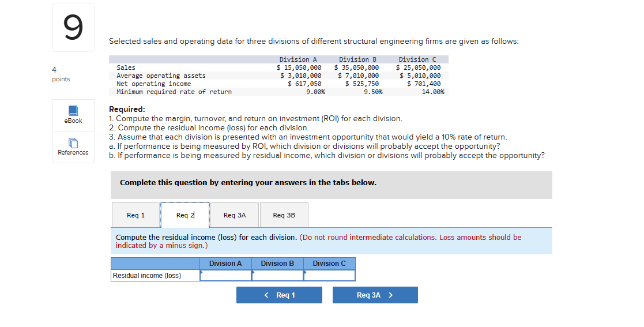The width and height of the screenshot is (644, 327).
Task: Click net operating income $ 617,050
Action: (305, 84)
